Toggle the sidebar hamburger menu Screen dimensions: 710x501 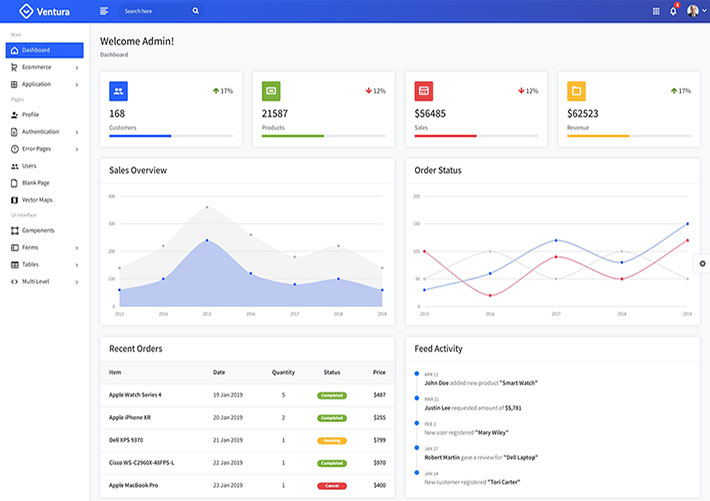(x=104, y=11)
